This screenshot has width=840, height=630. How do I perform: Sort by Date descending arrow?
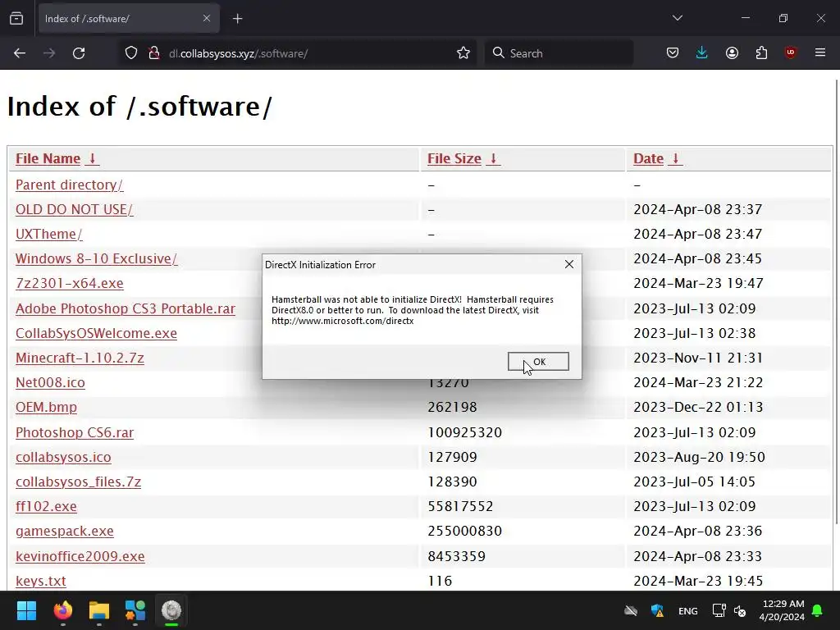676,158
